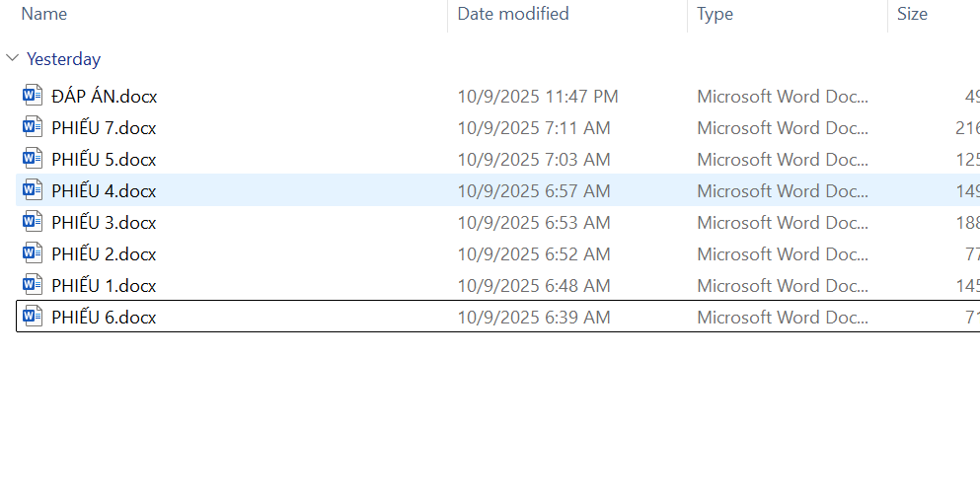The image size is (980, 501).
Task: Select the Word icon of PHIẾU 4.docx
Action: tap(33, 190)
